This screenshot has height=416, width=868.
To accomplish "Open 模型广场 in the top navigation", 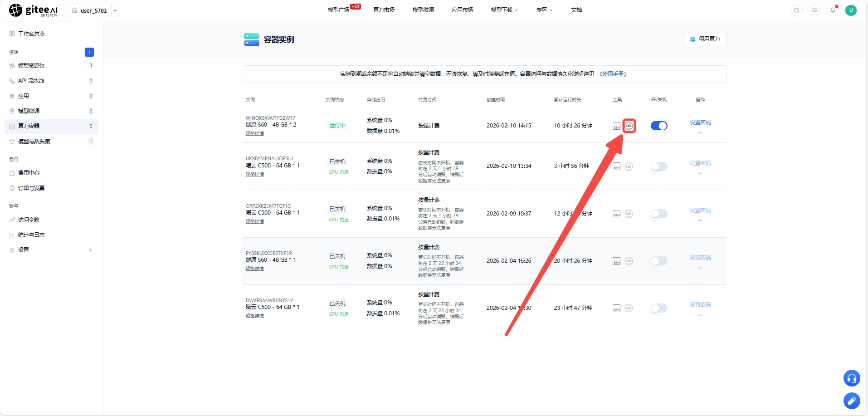I will (339, 10).
